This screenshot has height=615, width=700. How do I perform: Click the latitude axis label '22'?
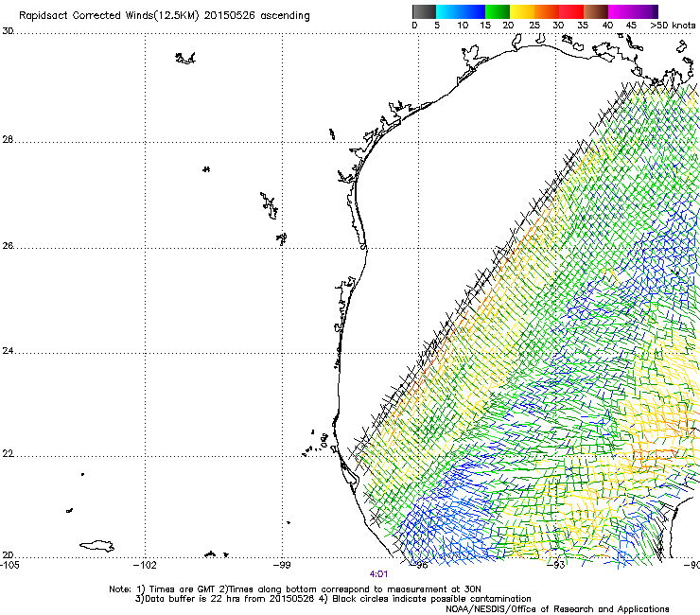[8, 454]
